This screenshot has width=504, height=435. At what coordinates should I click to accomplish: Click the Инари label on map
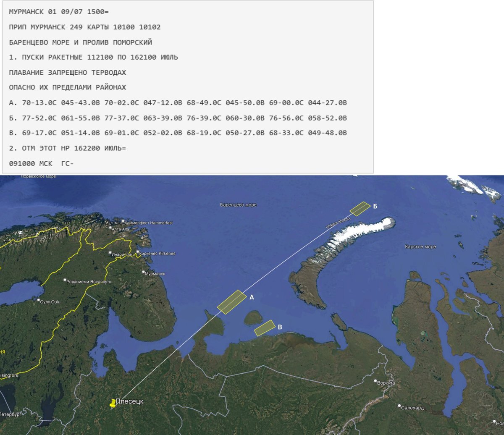pos(123,254)
